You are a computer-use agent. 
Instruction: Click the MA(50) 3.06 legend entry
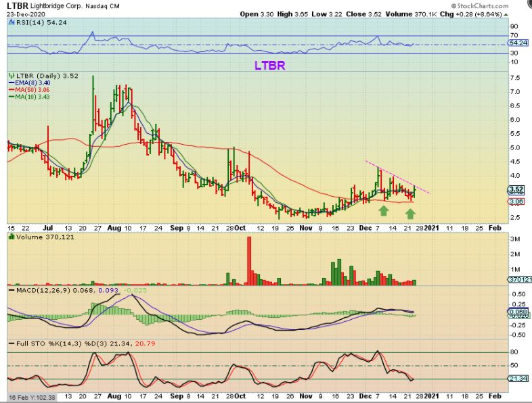coord(32,90)
